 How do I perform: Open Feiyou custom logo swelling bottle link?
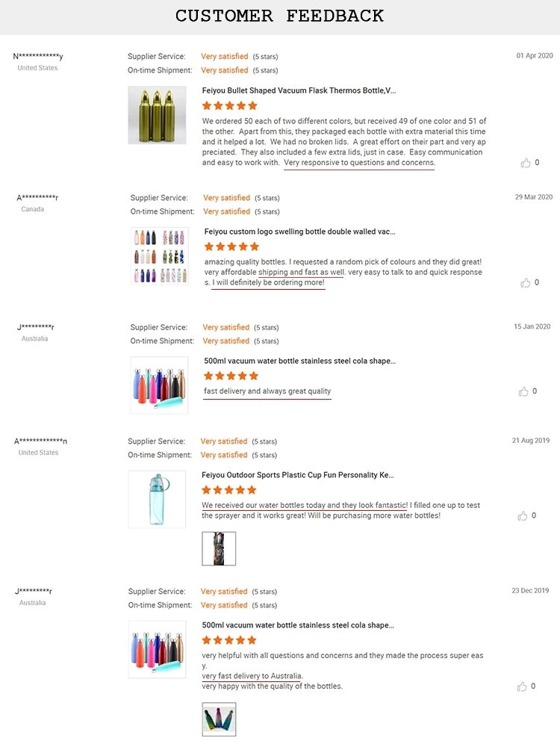click(x=299, y=232)
